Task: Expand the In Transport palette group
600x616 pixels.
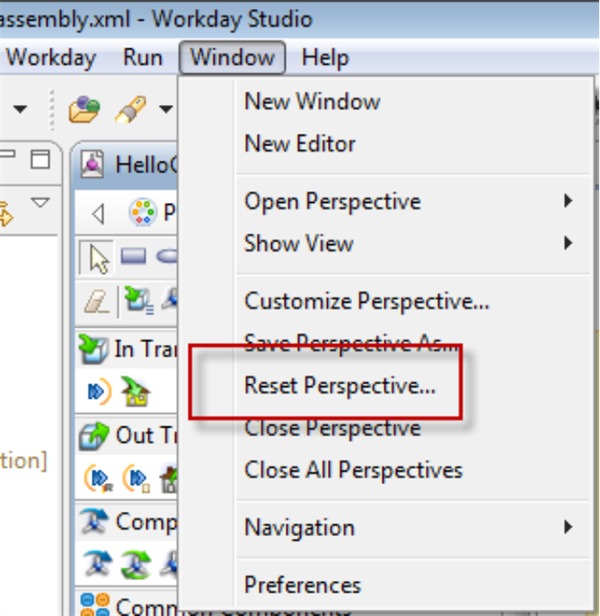Action: pos(128,348)
